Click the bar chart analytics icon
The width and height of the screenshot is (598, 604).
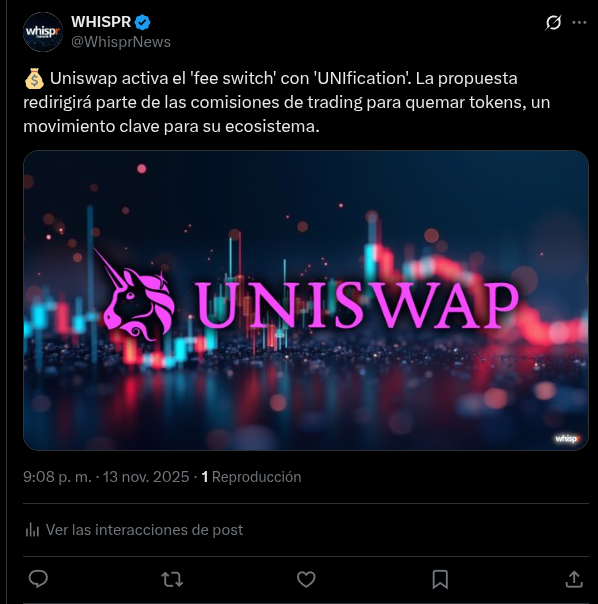pyautogui.click(x=32, y=530)
